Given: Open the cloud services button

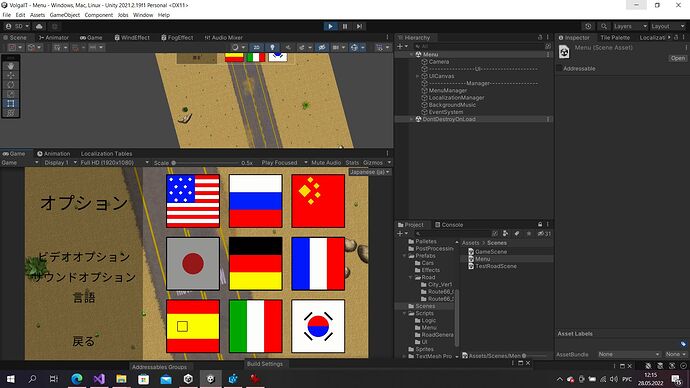Looking at the screenshot, I should [39, 26].
